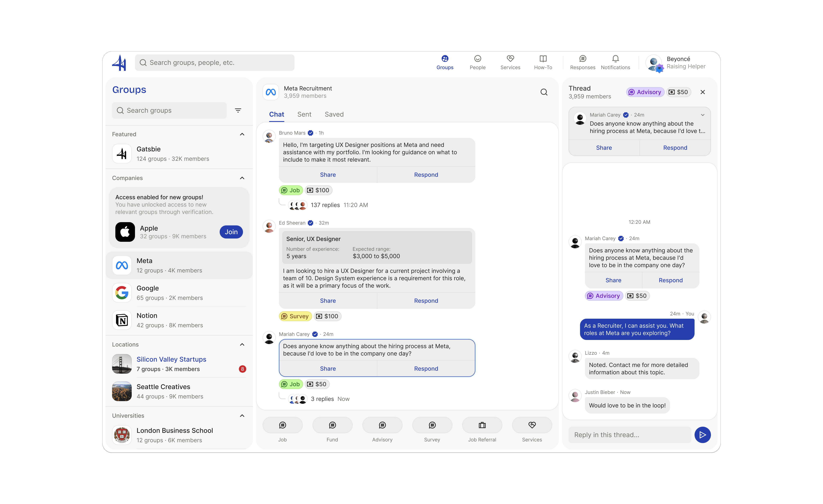Switch to the Sent tab
This screenshot has width=823, height=504.
(x=304, y=114)
